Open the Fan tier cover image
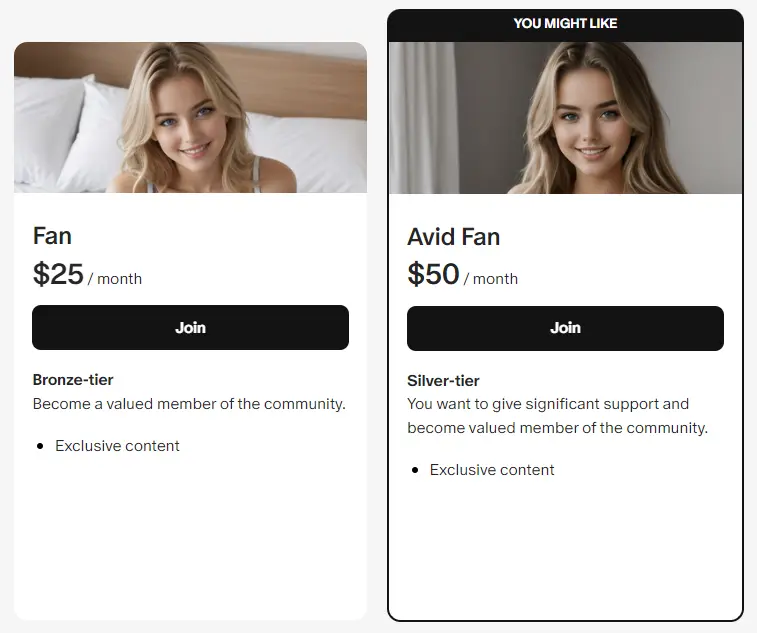This screenshot has width=757, height=633. pos(190,117)
